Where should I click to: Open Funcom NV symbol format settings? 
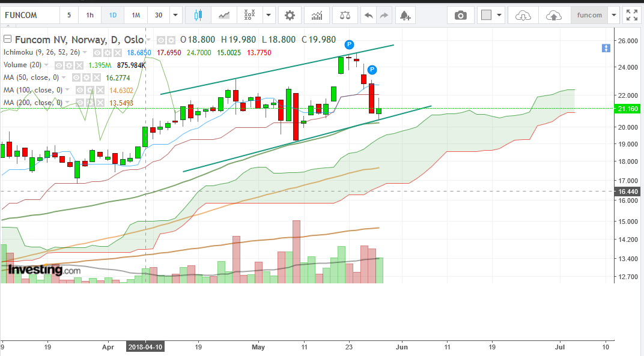click(x=171, y=40)
